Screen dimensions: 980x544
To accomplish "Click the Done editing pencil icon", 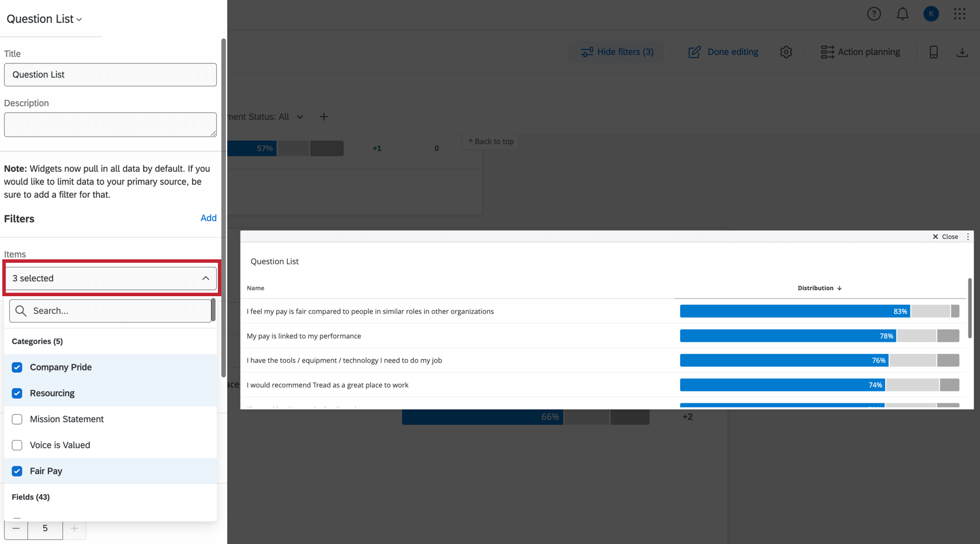I will 694,52.
